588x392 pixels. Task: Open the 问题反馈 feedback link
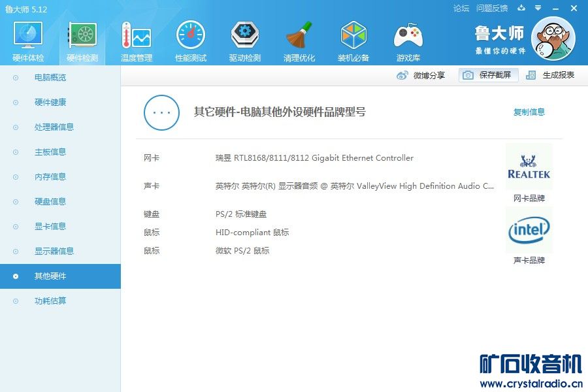click(491, 8)
